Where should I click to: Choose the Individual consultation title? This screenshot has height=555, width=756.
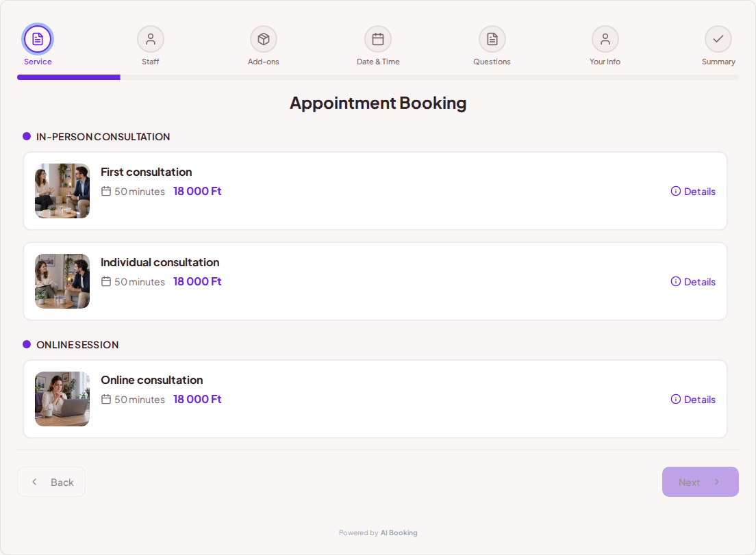[160, 262]
